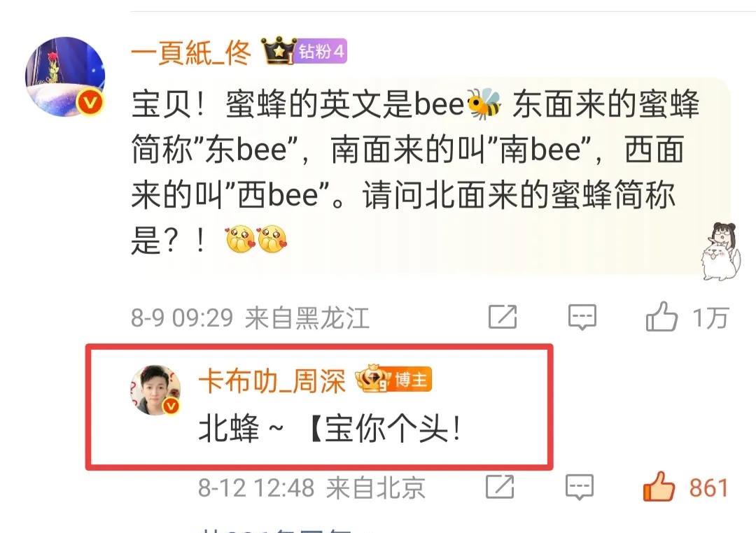Tap the bee emoji after the word bee
Screen dimensions: 756x533
pyautogui.click(x=484, y=103)
